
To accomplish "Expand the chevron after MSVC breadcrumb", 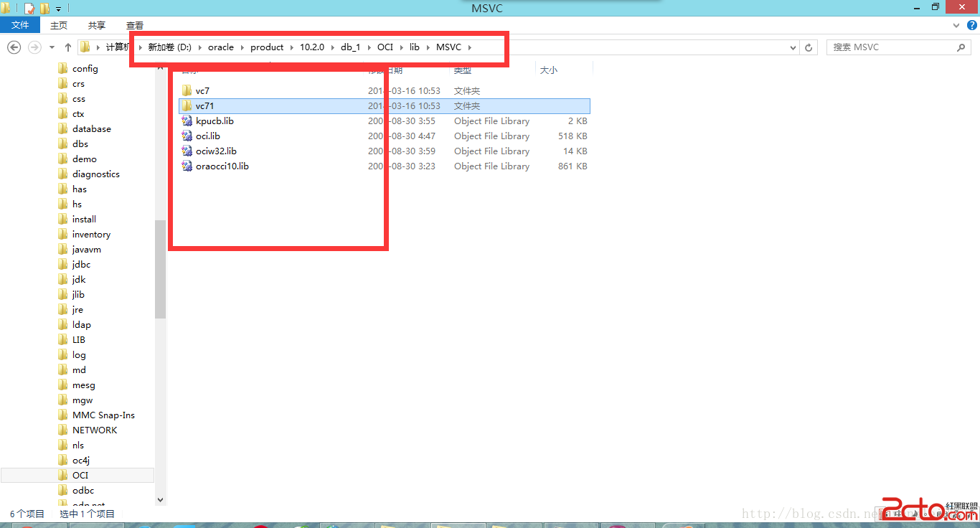I will pos(470,47).
